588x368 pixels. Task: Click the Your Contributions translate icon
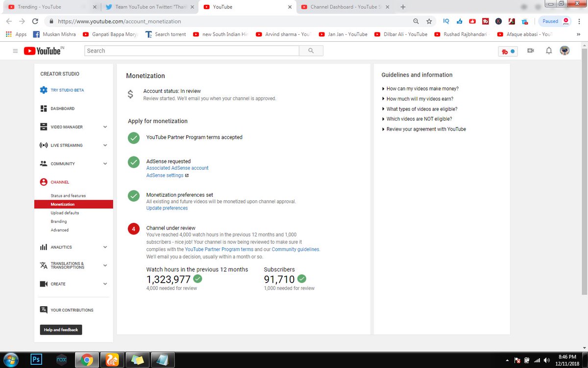(44, 310)
